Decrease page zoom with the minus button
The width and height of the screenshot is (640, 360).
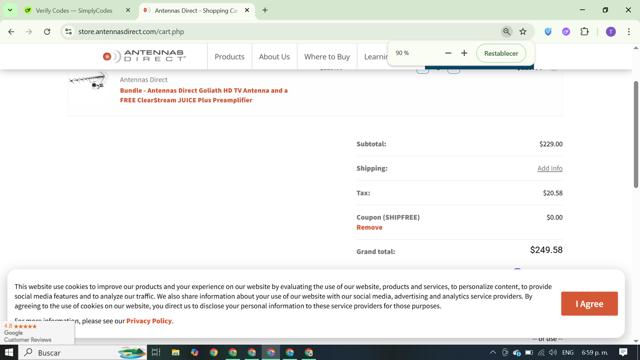(448, 53)
